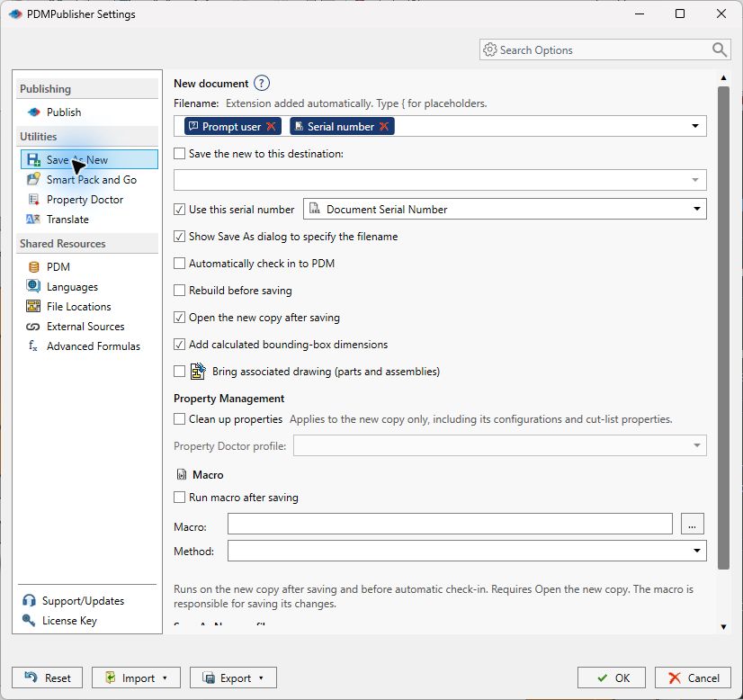Click the Macro path input field

pos(450,524)
